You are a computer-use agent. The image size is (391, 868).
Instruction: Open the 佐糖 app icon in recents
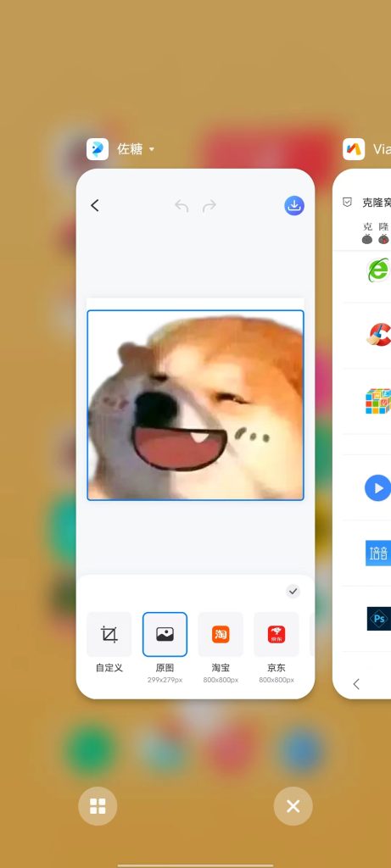(x=98, y=149)
